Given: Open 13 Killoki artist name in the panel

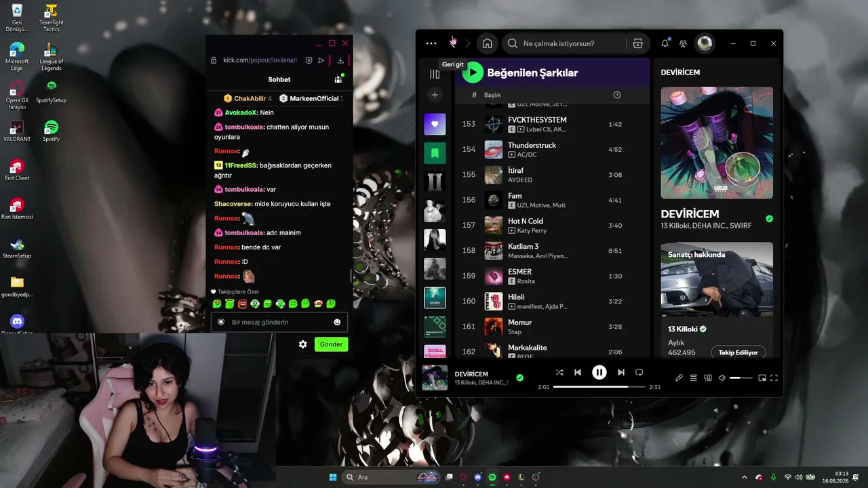Looking at the screenshot, I should tap(684, 329).
